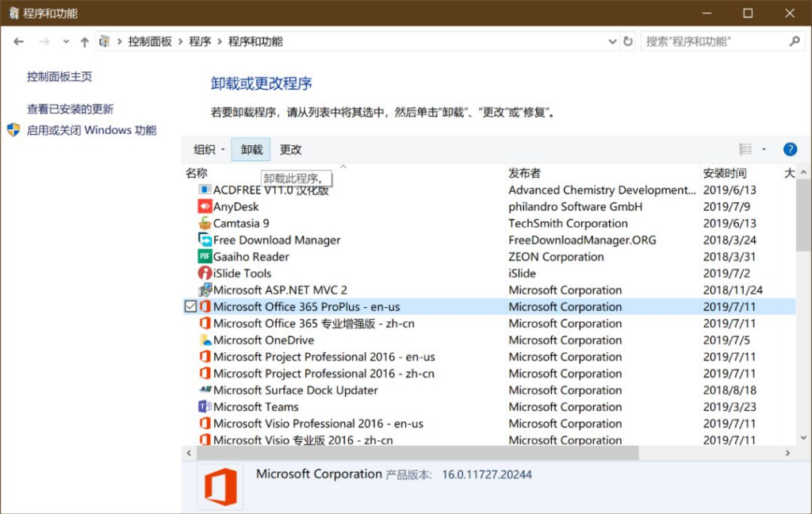Click the refresh button beside the address bar

628,41
